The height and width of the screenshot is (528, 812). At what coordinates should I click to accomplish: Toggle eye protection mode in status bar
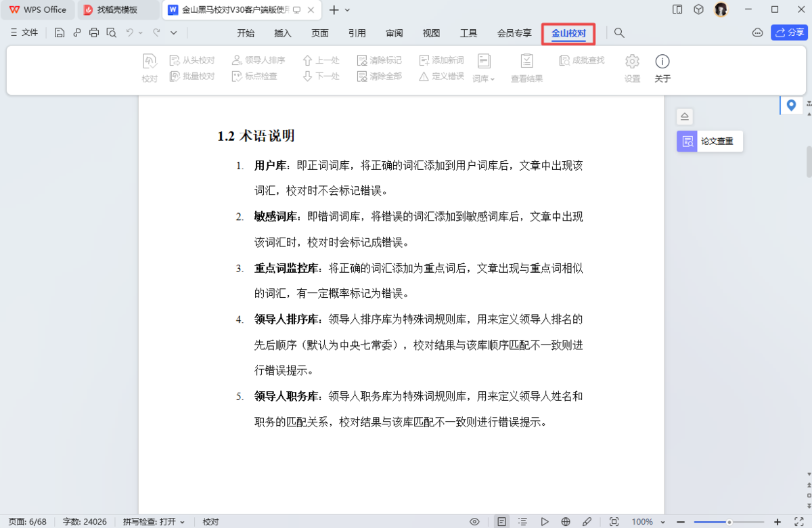point(474,521)
